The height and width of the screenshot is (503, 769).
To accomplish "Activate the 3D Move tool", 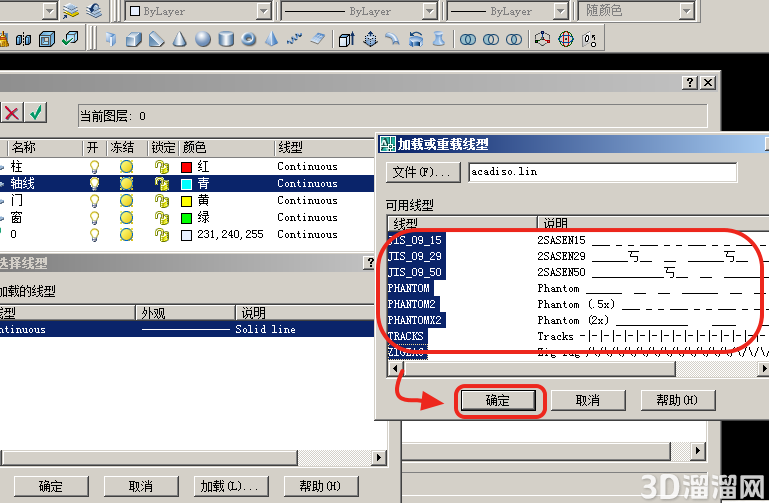I will point(542,39).
